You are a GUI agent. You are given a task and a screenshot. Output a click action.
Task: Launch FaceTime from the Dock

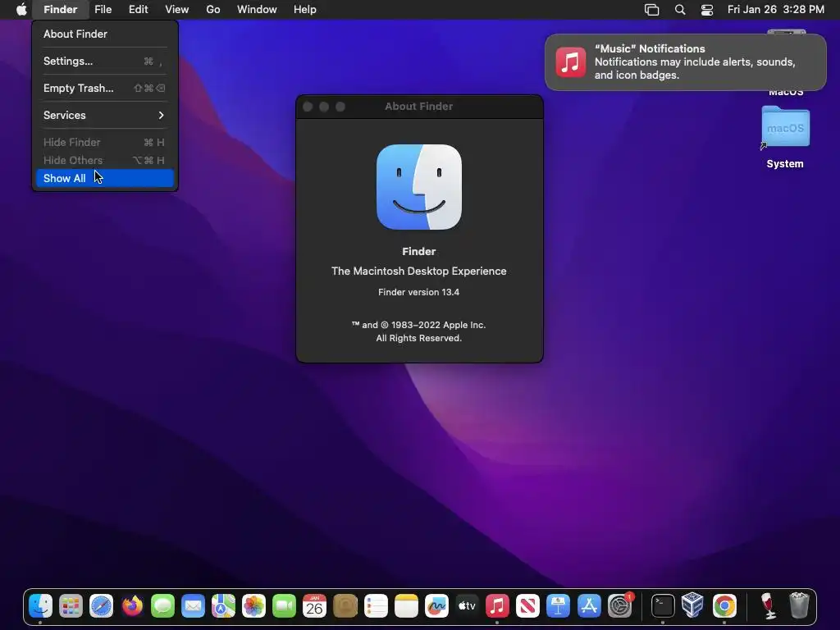point(285,606)
